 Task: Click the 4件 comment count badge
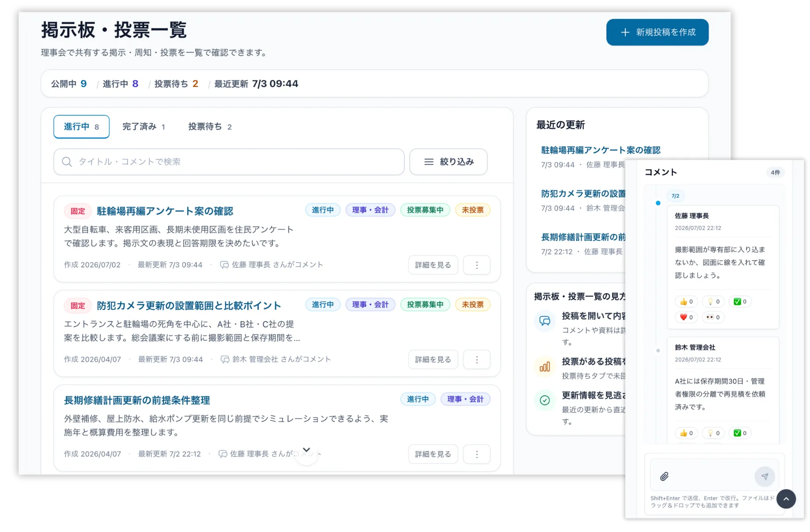(x=775, y=172)
